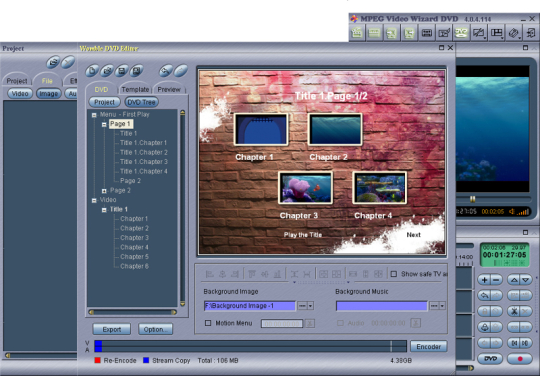Open an existing DVD project file
This screenshot has height=376, width=540.
click(x=107, y=71)
